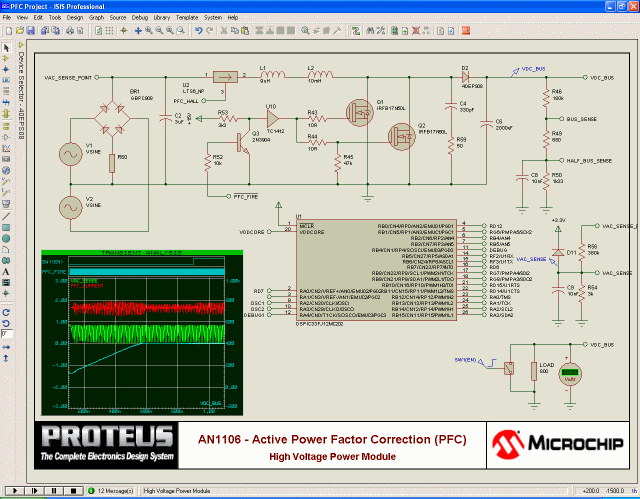Click the Open Design folder icon
The height and width of the screenshot is (499, 640).
tap(19, 31)
